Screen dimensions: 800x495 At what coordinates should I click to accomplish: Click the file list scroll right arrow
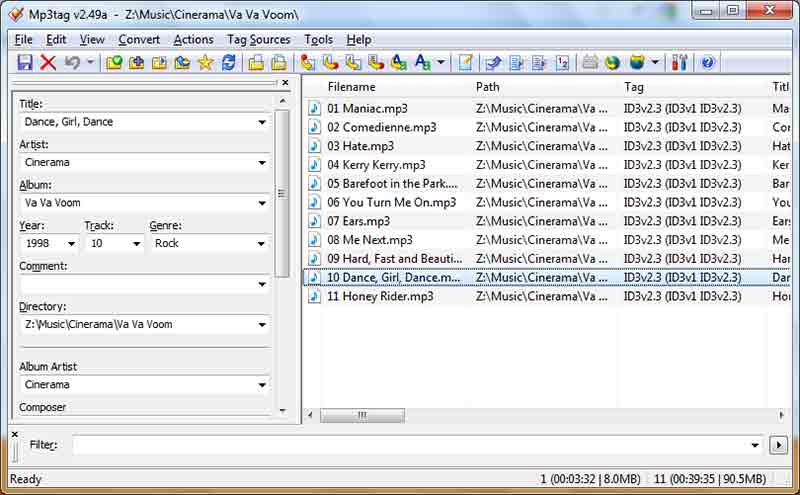[781, 415]
